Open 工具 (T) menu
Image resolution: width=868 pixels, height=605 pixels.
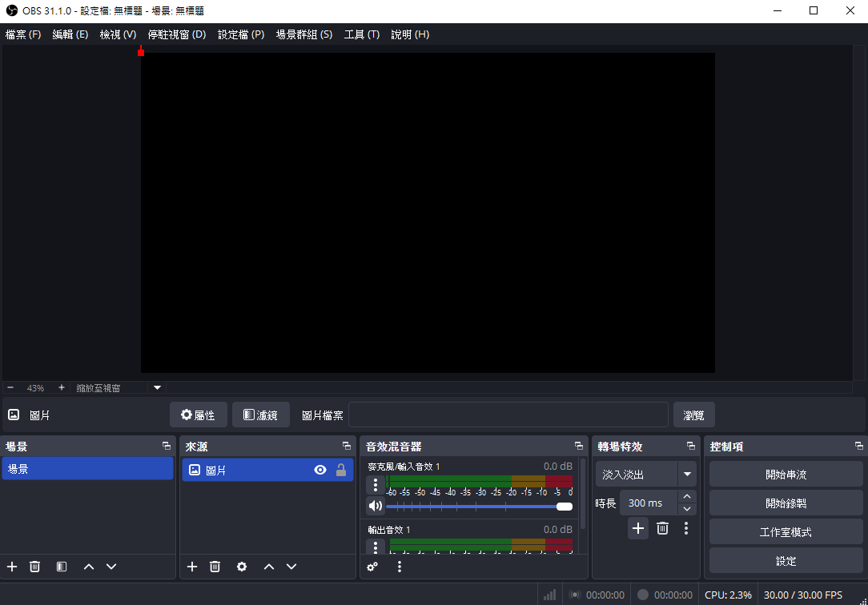click(361, 34)
